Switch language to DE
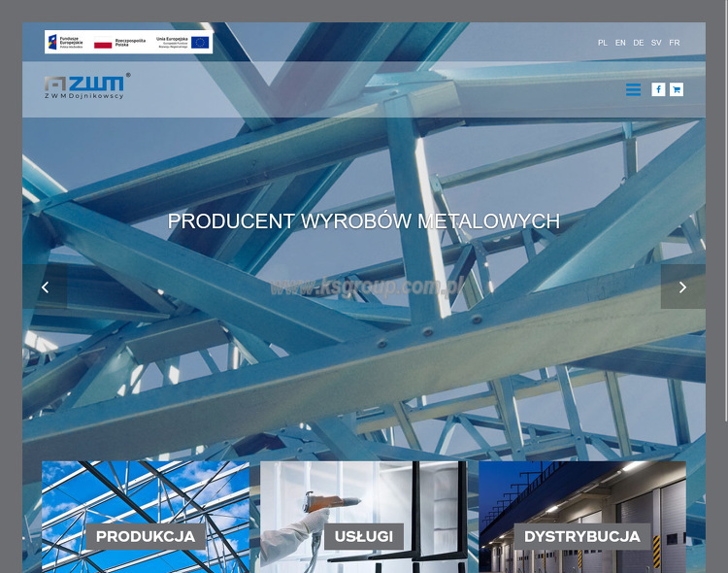The width and height of the screenshot is (728, 573). pyautogui.click(x=639, y=43)
